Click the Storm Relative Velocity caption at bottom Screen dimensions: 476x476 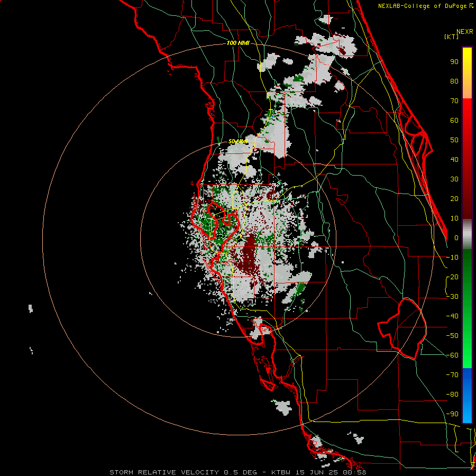(x=237, y=472)
